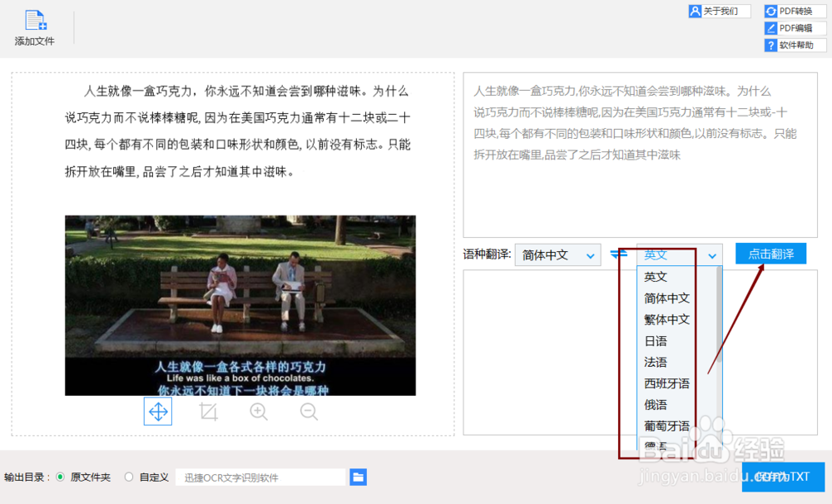
Task: Select 自定义 output radio button
Action: click(x=128, y=477)
